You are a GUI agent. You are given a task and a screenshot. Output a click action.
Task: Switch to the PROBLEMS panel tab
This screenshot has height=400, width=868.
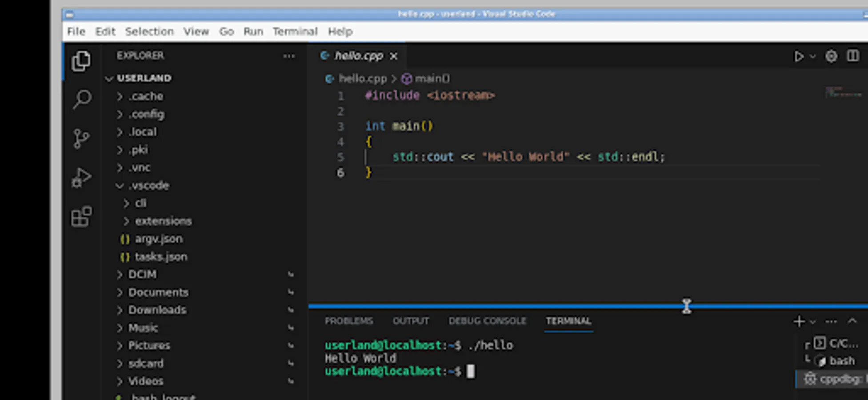coord(348,321)
